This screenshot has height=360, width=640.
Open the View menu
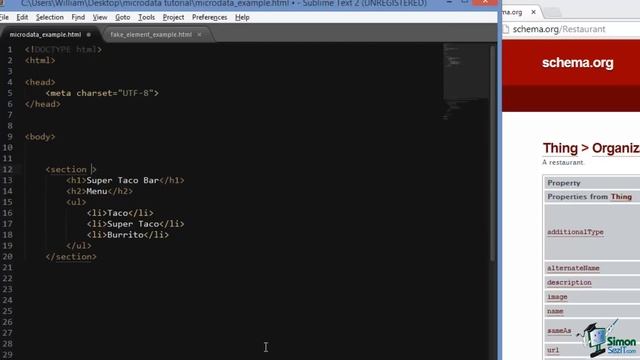pyautogui.click(x=100, y=17)
